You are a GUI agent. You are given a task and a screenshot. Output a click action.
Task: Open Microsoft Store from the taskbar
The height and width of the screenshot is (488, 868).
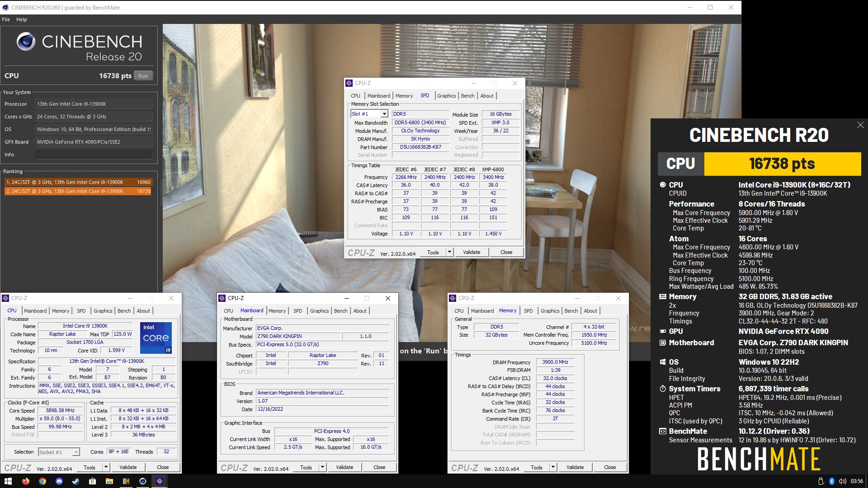pyautogui.click(x=93, y=481)
